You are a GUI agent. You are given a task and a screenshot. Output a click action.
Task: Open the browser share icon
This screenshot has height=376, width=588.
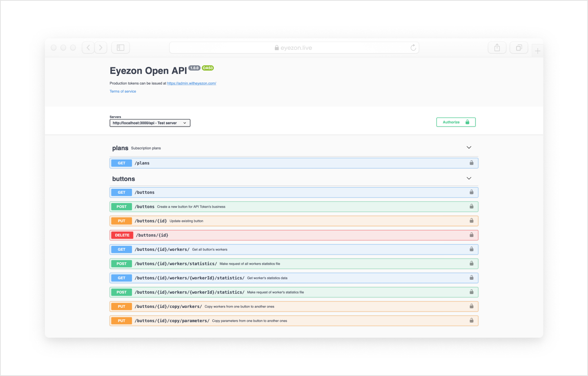(497, 48)
